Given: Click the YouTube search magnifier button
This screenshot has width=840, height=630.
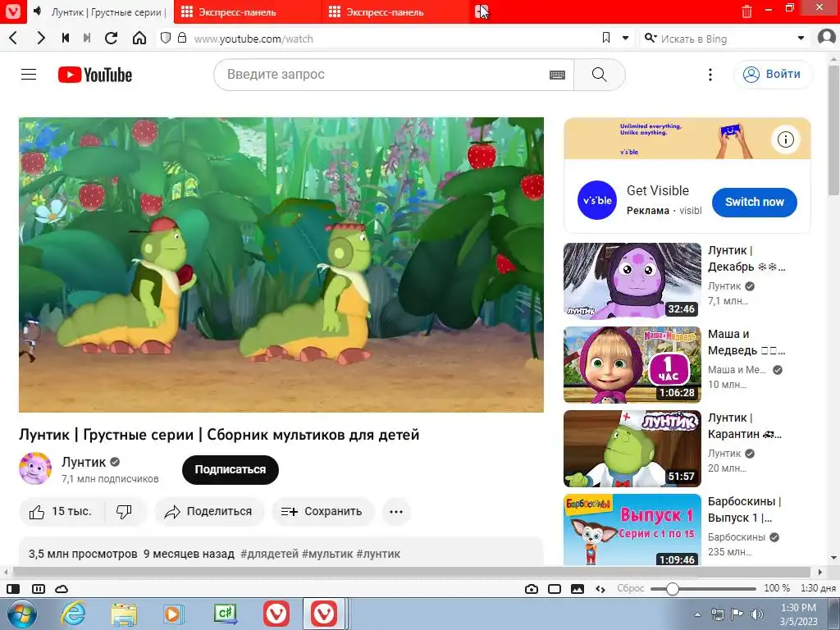Looking at the screenshot, I should 600,75.
